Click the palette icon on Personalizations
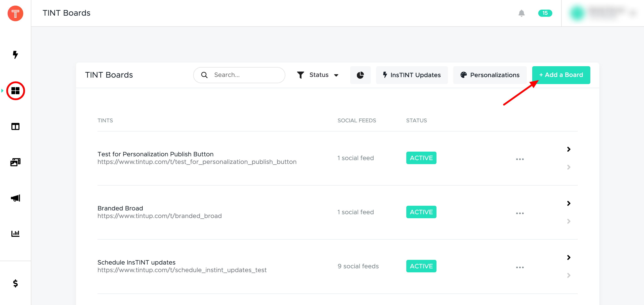This screenshot has width=644, height=305. (x=464, y=75)
